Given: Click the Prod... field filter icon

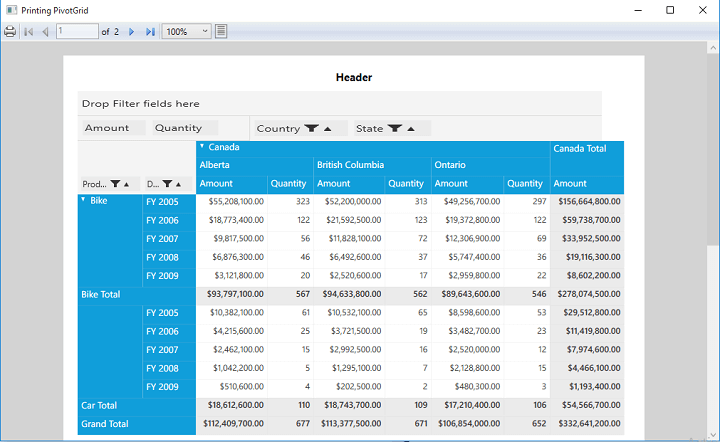Looking at the screenshot, I should click(x=115, y=184).
